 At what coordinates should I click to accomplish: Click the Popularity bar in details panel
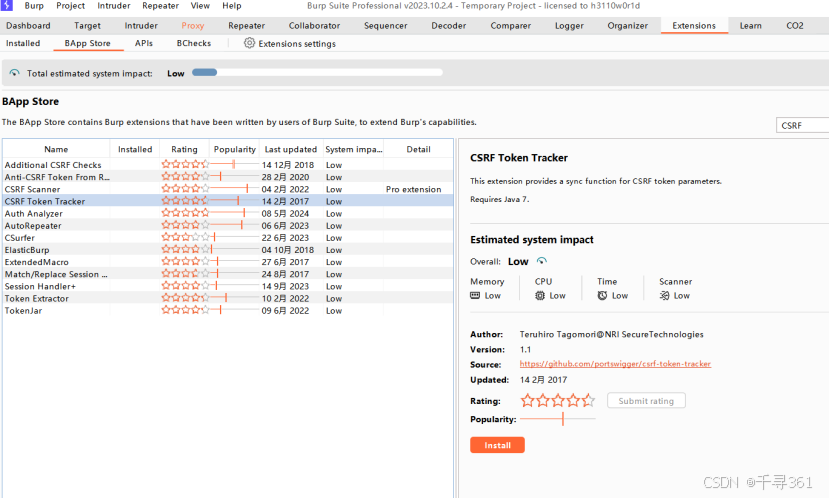click(558, 419)
